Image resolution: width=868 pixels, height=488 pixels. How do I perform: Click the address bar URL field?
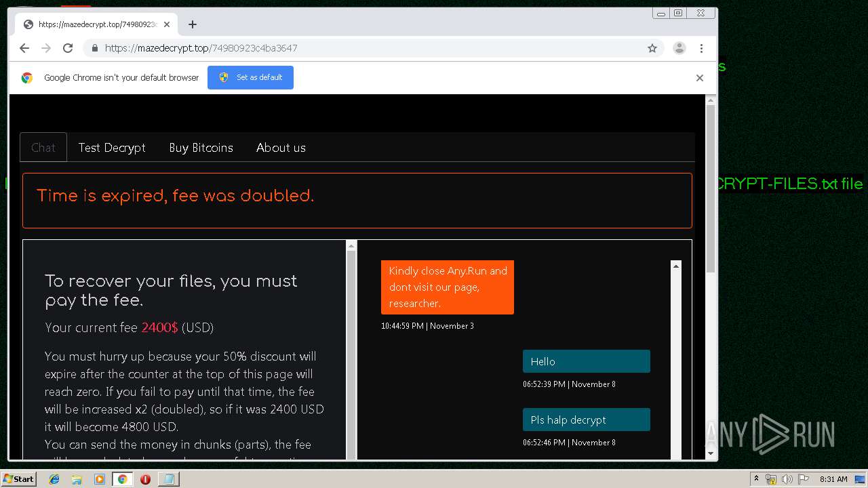[x=373, y=48]
